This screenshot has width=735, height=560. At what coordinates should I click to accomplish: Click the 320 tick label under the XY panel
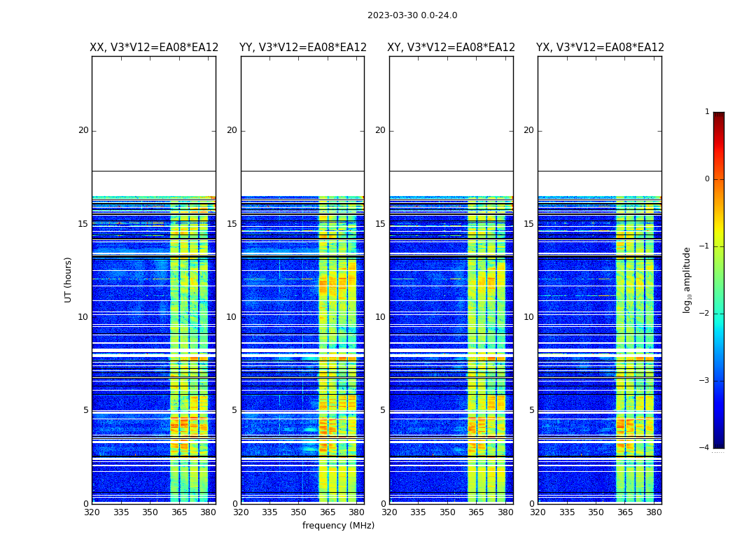[x=390, y=512]
